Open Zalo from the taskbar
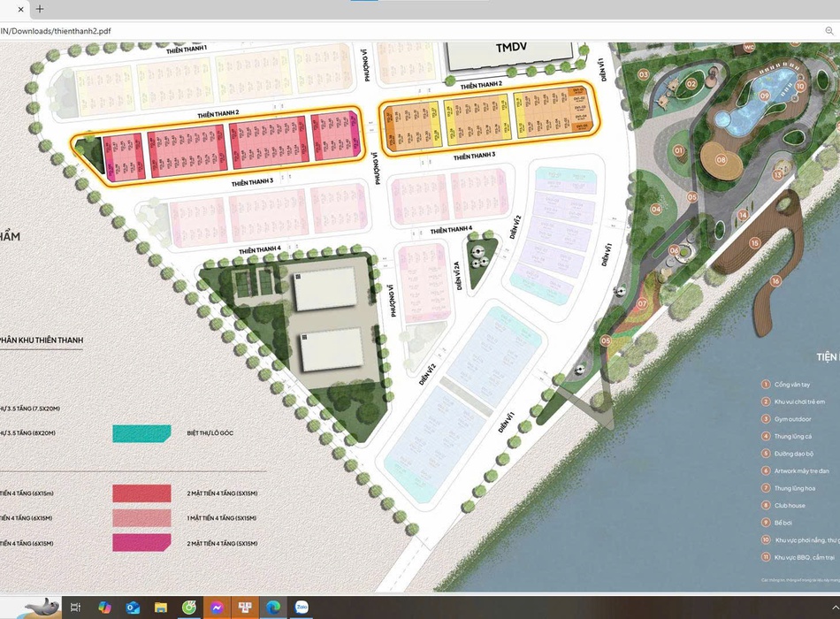Screen dimensions: 840x619 302,608
